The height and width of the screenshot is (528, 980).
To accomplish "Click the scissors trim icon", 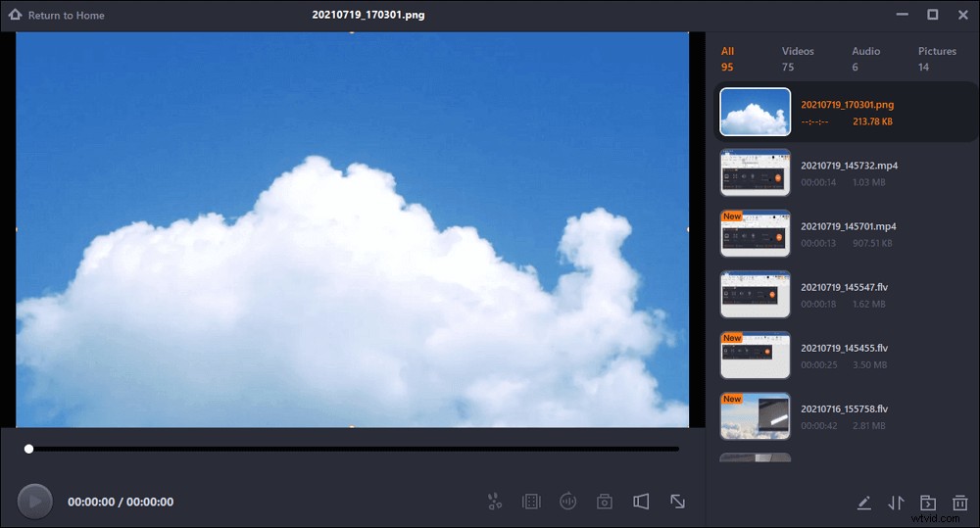I will point(494,502).
